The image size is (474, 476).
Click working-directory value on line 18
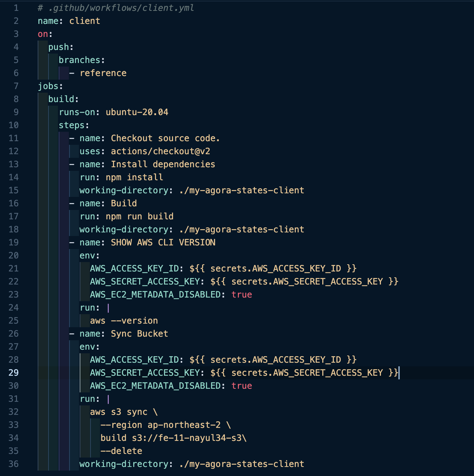(x=242, y=229)
